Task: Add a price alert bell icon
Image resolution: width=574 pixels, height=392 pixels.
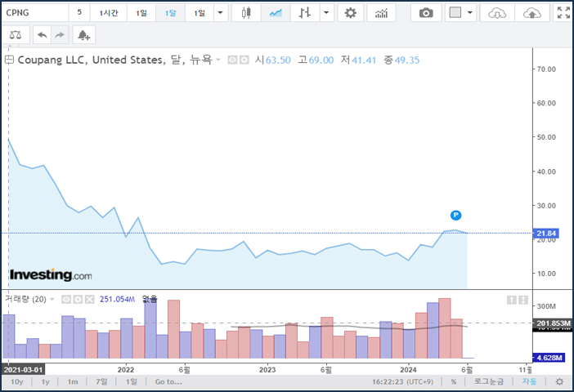Action: click(84, 35)
